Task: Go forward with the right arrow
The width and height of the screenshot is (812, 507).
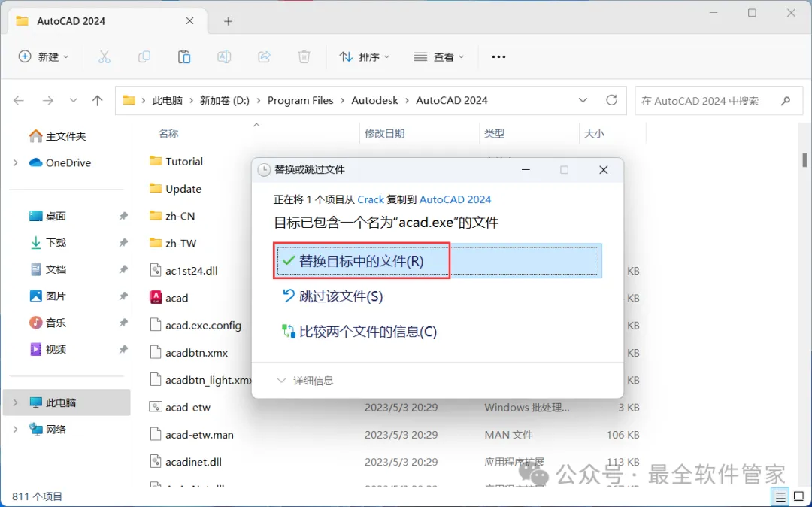Action: point(47,101)
